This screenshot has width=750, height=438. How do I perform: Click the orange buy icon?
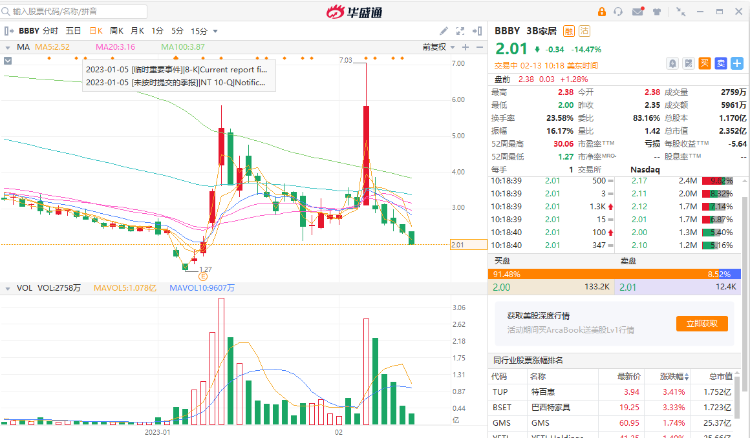click(x=705, y=63)
